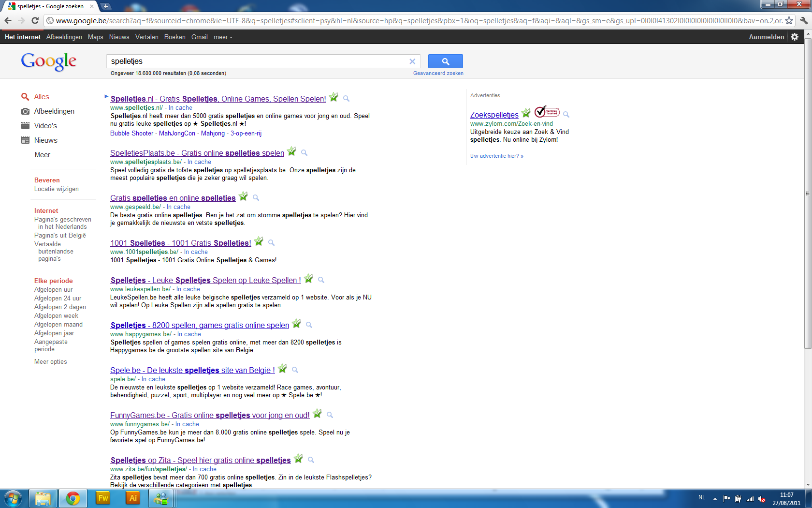The image size is (812, 508).
Task: Preview the gespeeld.be result with magnifier icon
Action: (256, 198)
